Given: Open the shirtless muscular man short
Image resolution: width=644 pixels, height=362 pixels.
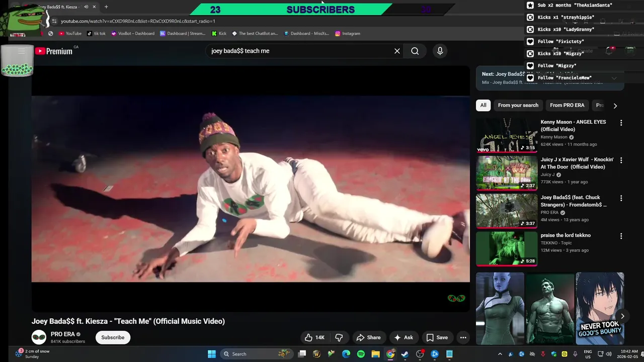Looking at the screenshot, I should pos(550,308).
